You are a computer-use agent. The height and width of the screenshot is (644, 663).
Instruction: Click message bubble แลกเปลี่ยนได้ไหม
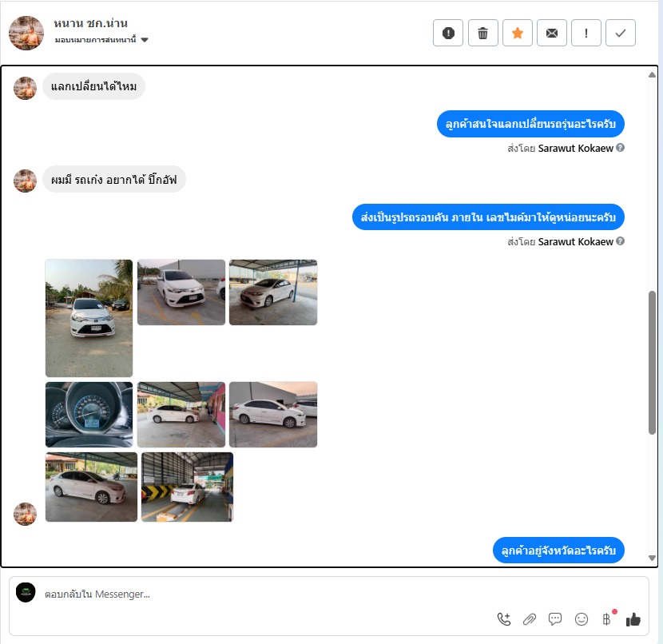click(x=93, y=86)
